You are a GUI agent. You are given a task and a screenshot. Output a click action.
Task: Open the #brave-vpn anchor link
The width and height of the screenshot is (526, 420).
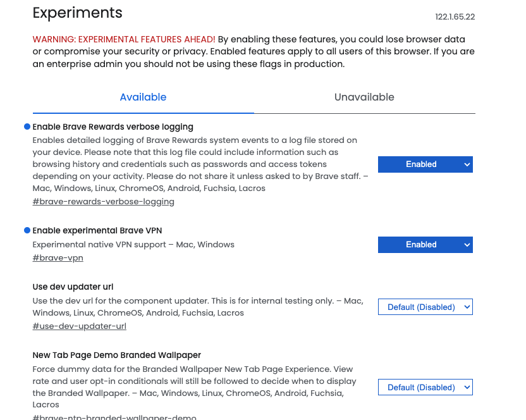(58, 258)
